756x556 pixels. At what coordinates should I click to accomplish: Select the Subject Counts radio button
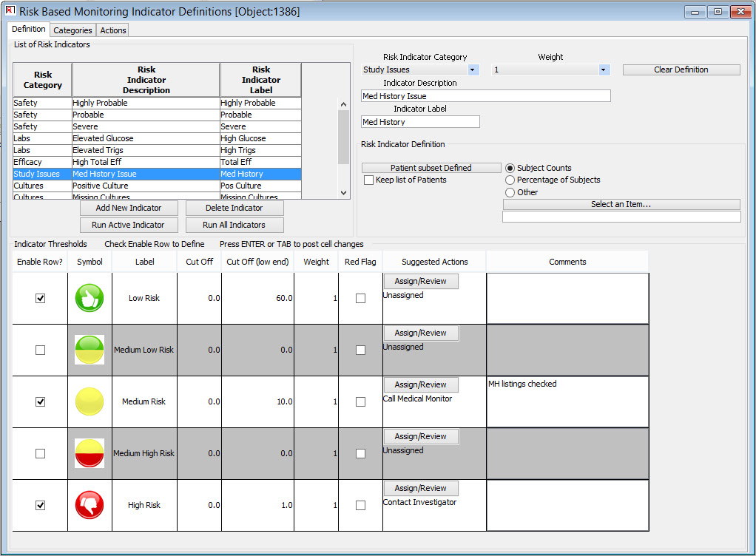coord(510,168)
